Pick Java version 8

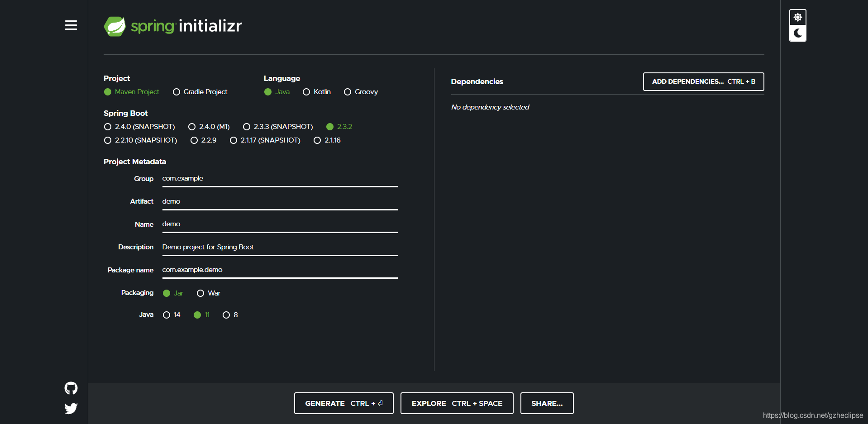pos(230,315)
